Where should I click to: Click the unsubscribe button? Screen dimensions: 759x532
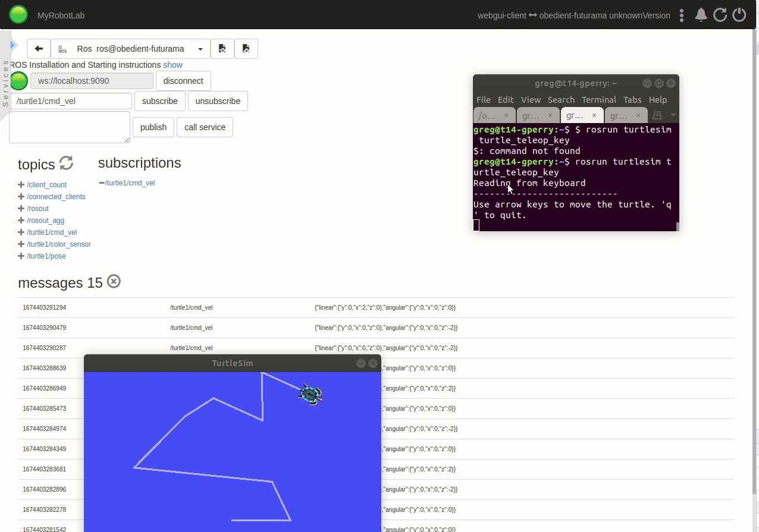[218, 101]
